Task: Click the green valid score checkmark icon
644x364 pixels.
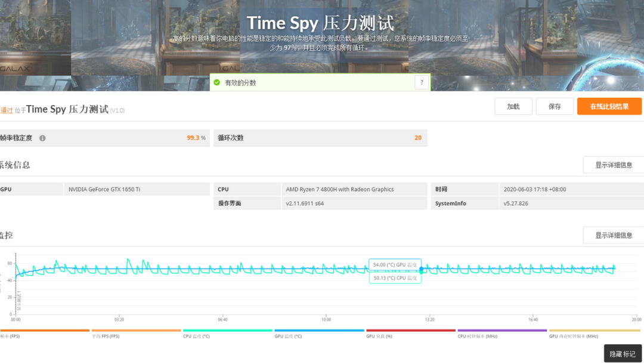Action: (217, 82)
